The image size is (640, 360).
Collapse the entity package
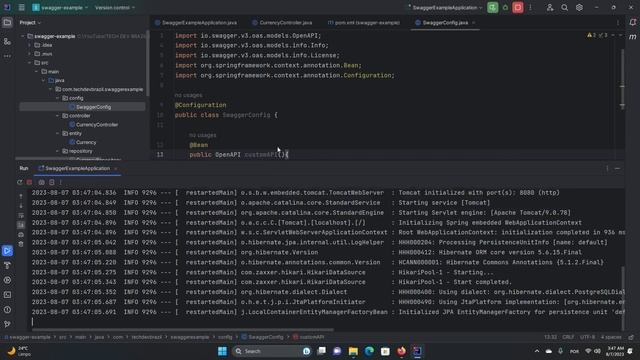[58, 133]
